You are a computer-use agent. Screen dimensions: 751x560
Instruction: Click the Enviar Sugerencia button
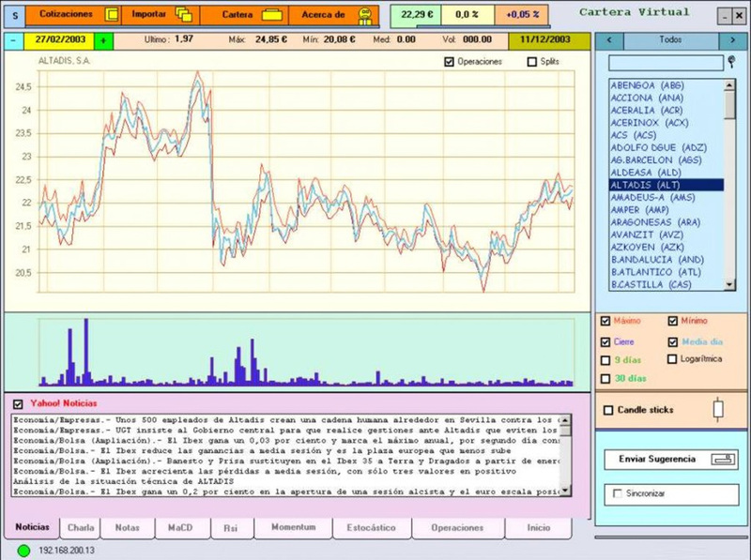point(671,460)
